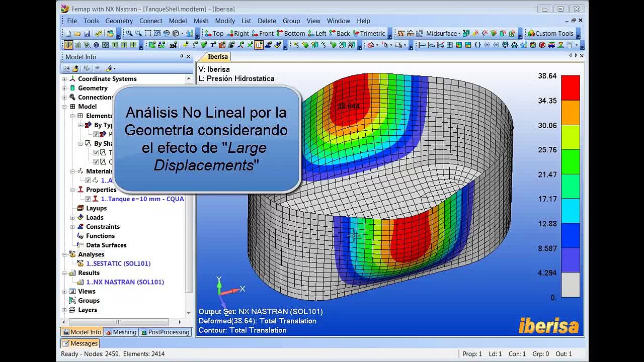This screenshot has width=644, height=362.
Task: Open Help menu
Action: pyautogui.click(x=363, y=21)
